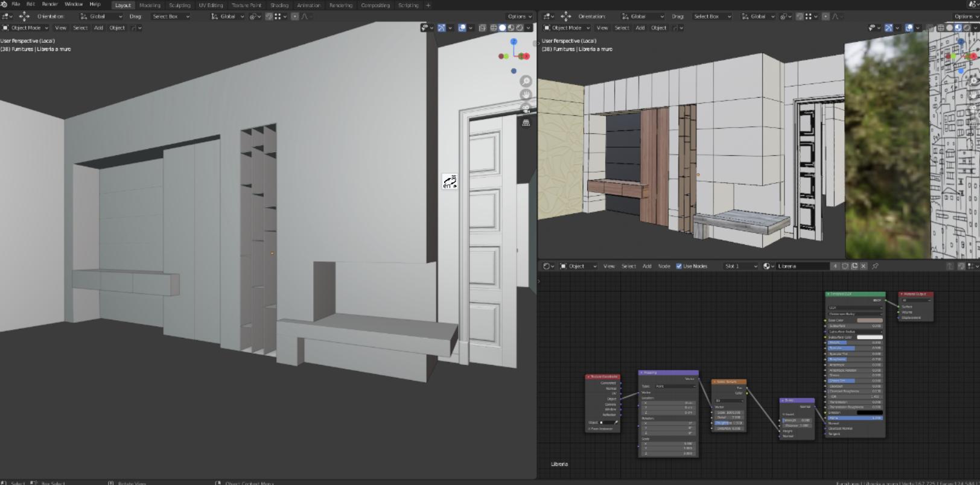Click the Blender logo in the top-left
Screen dimensions: 980x485
[4, 4]
